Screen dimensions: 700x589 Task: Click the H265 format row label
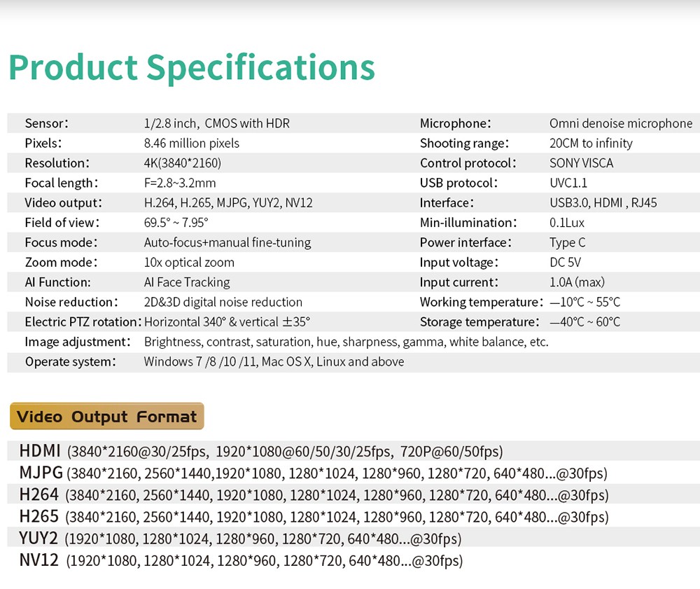(x=39, y=517)
